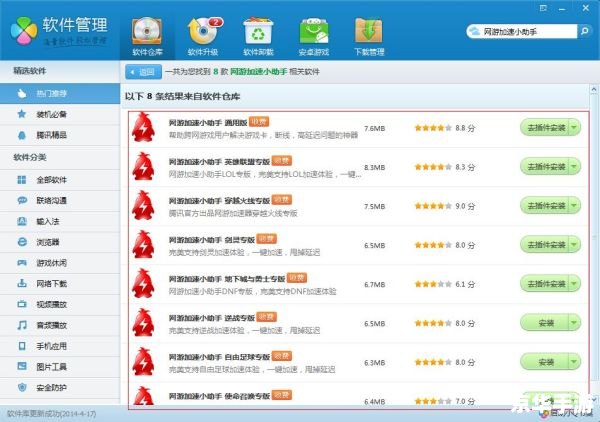Viewport: 600px width, 422px height.
Task: Expand install dropdown for 逆战专版 row
Action: click(574, 323)
